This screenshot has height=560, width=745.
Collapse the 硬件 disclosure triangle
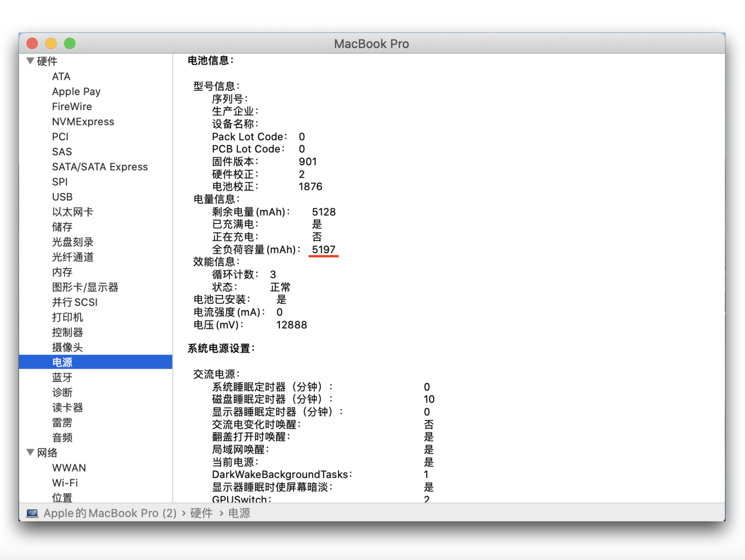tap(30, 61)
